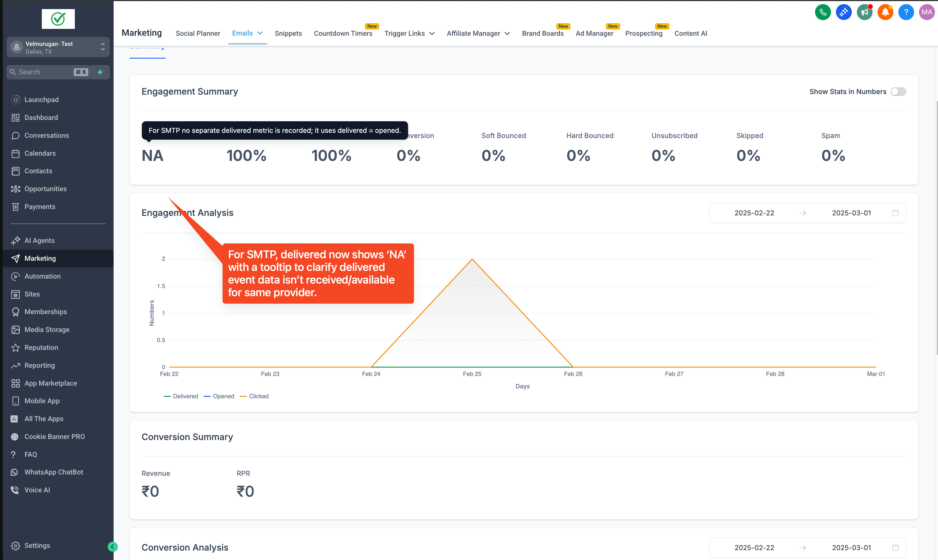Click the megaphone announcements icon
The image size is (938, 560).
click(865, 12)
